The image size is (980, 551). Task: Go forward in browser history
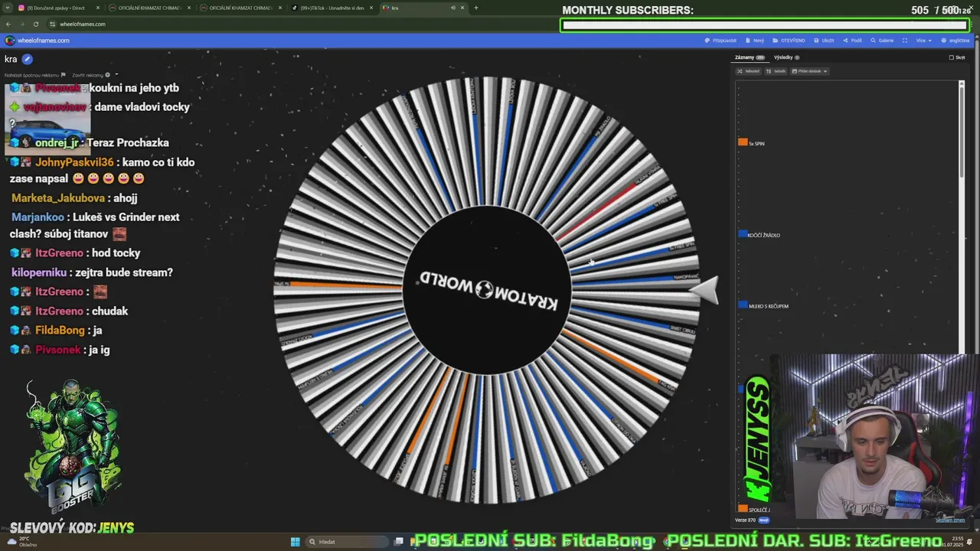tap(22, 24)
